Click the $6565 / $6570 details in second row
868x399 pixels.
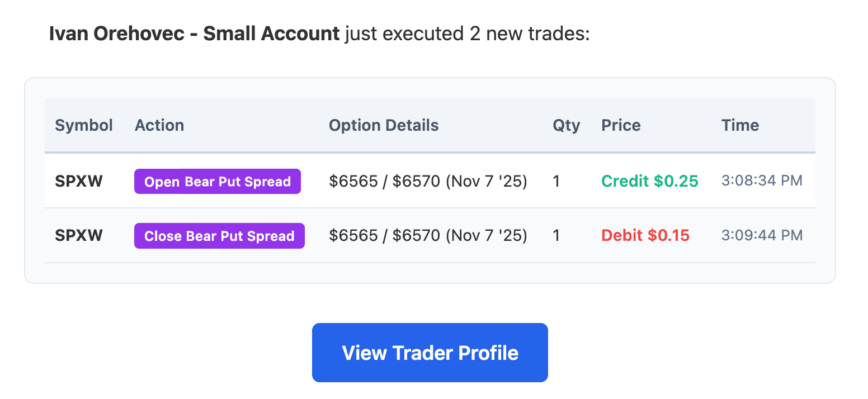(428, 235)
